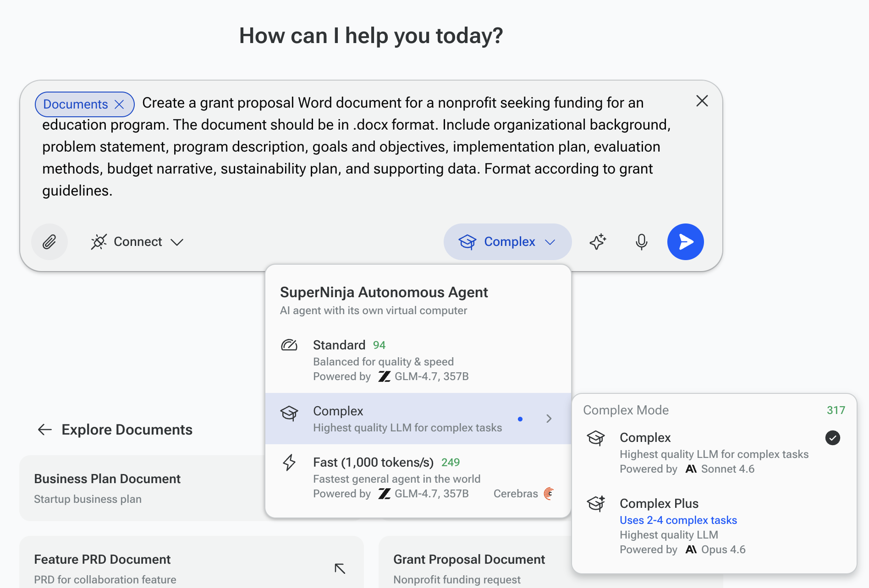The width and height of the screenshot is (869, 588).
Task: Go back using the Explore Documents arrow
Action: [x=44, y=430]
